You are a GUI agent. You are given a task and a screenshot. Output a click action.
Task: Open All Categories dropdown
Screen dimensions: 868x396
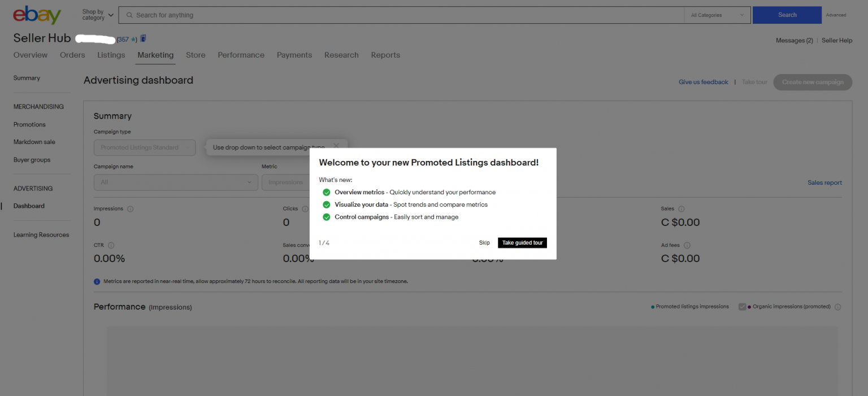(x=718, y=15)
